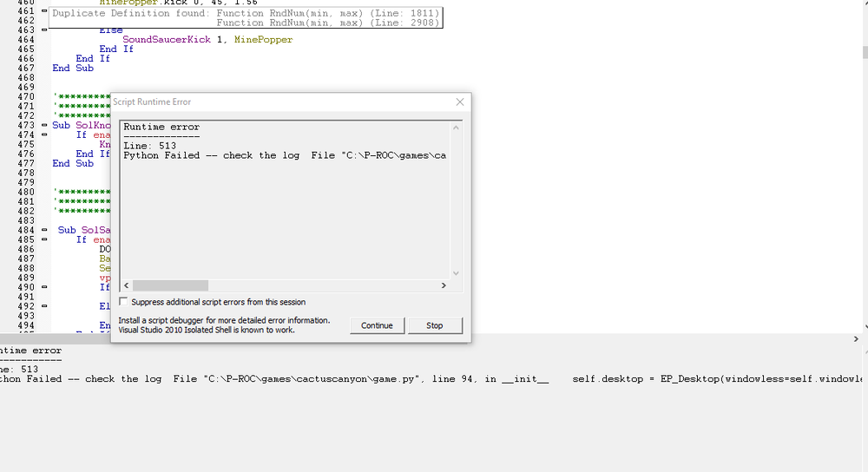Image resolution: width=868 pixels, height=472 pixels.
Task: Click the code editor vertical scrollbar thumb
Action: (x=865, y=53)
